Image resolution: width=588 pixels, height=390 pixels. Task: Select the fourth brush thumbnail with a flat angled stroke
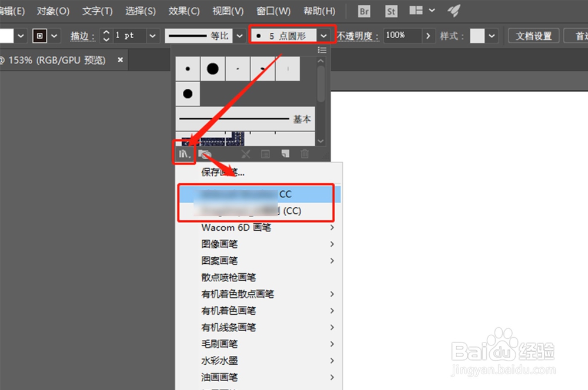(x=262, y=69)
